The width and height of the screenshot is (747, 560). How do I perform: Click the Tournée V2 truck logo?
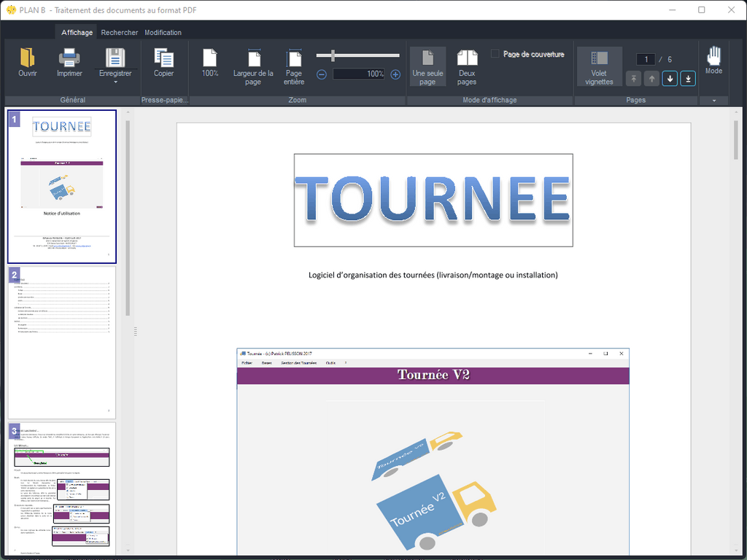point(436,491)
